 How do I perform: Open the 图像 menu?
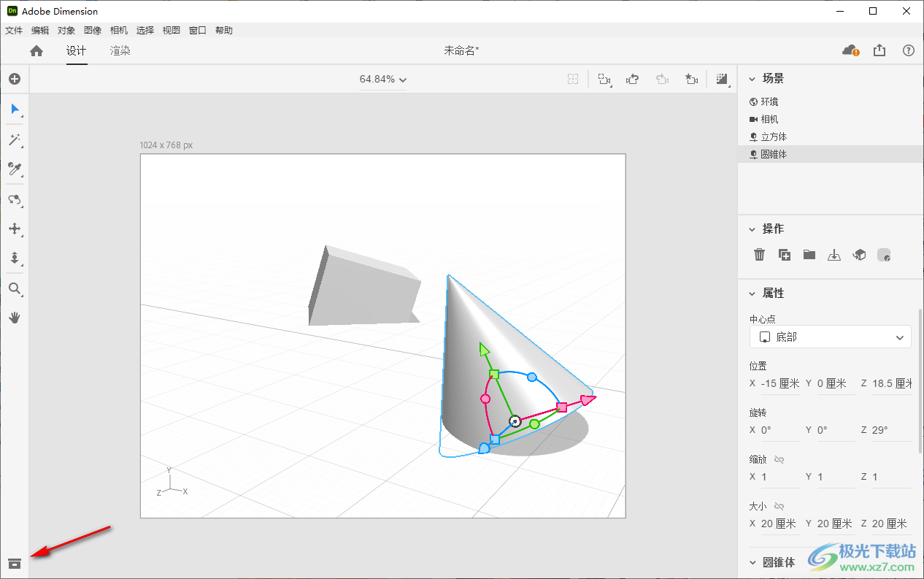click(93, 31)
